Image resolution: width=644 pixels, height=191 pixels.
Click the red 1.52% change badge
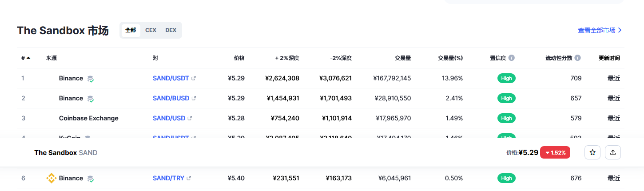[555, 152]
